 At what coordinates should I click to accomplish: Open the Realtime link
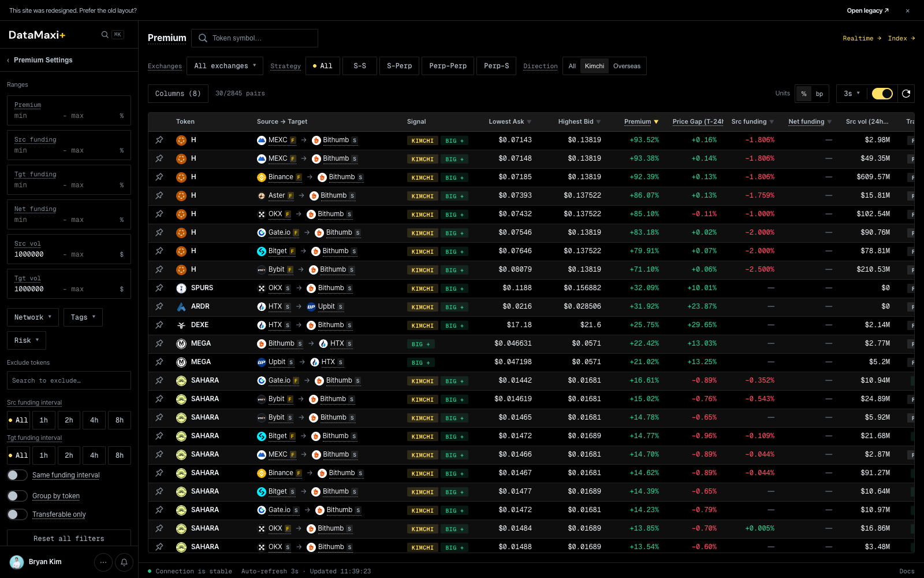[x=862, y=38]
